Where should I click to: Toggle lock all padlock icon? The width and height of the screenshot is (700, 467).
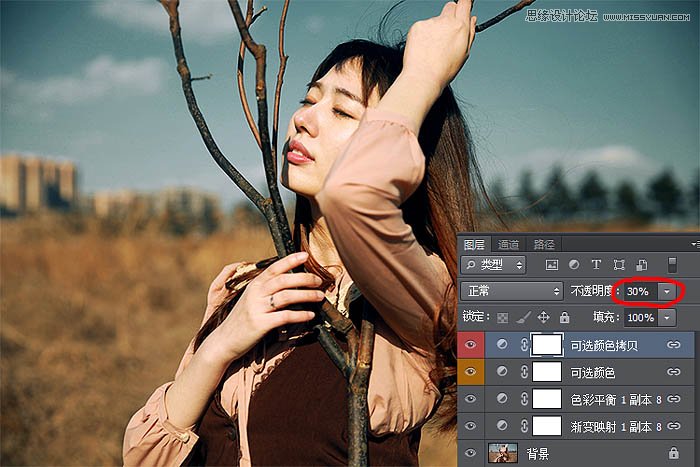564,317
